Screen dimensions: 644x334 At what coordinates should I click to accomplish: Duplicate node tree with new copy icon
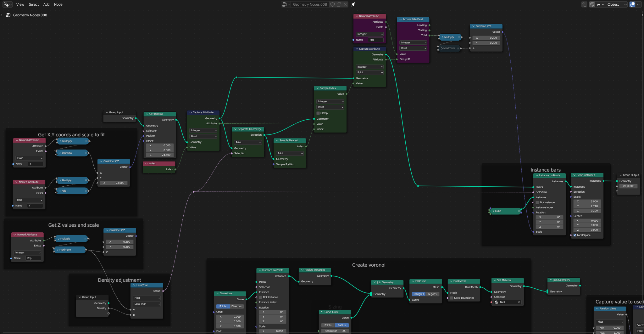click(x=339, y=4)
